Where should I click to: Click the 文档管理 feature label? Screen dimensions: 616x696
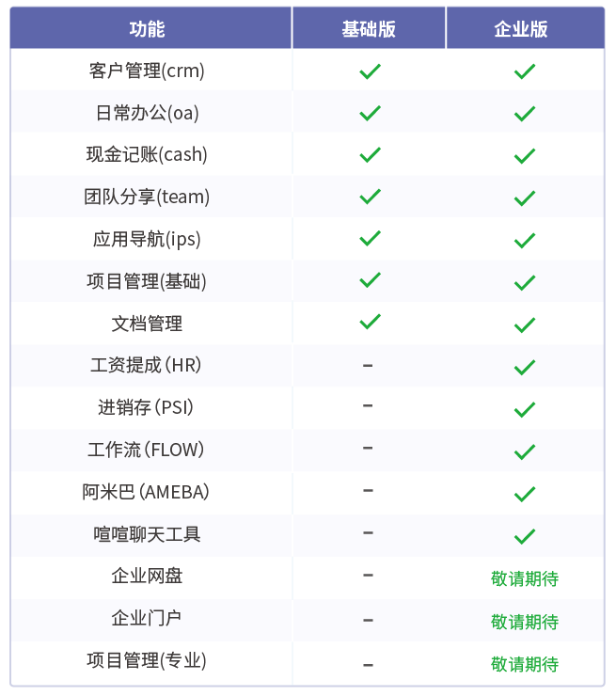click(147, 324)
